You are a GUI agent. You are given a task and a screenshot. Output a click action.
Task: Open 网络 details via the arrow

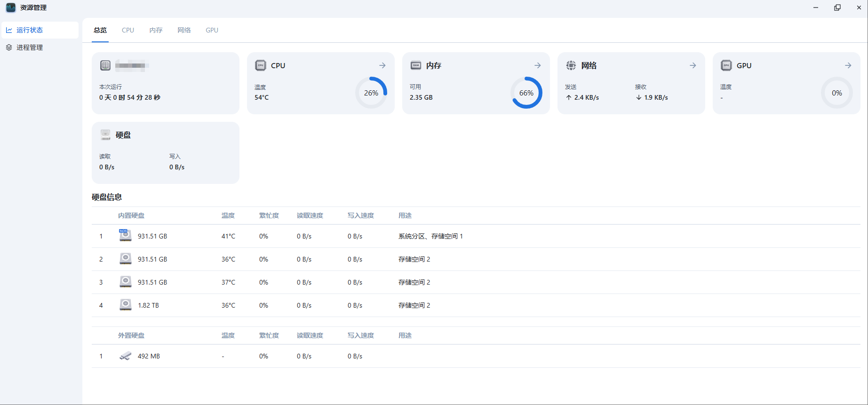693,65
